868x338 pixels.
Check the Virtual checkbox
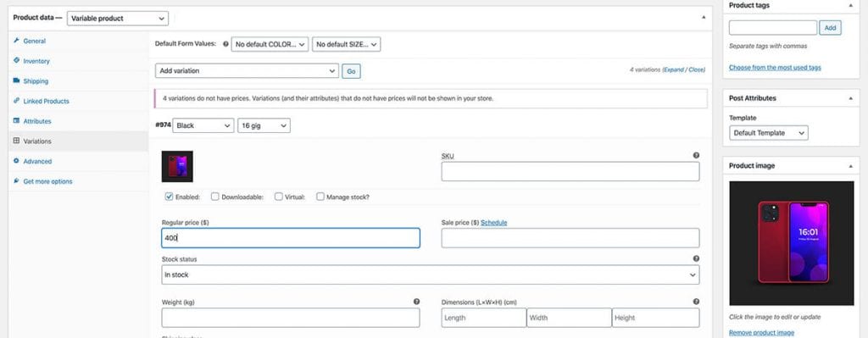click(278, 197)
